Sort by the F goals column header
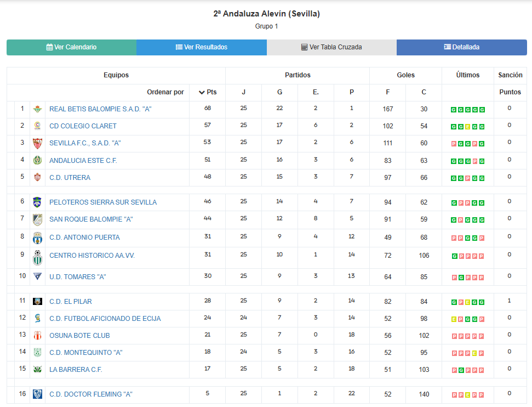 pos(388,92)
